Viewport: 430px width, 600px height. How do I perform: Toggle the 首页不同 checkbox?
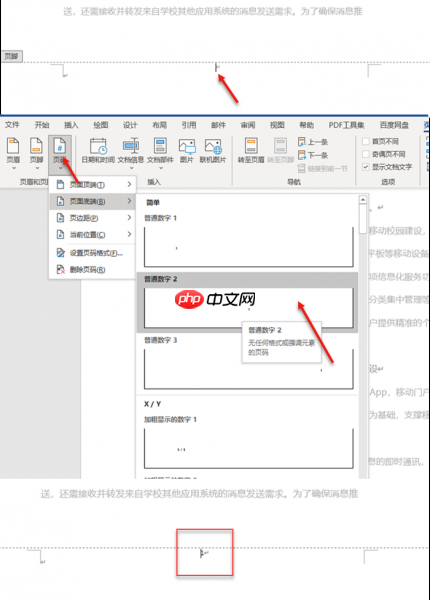366,142
